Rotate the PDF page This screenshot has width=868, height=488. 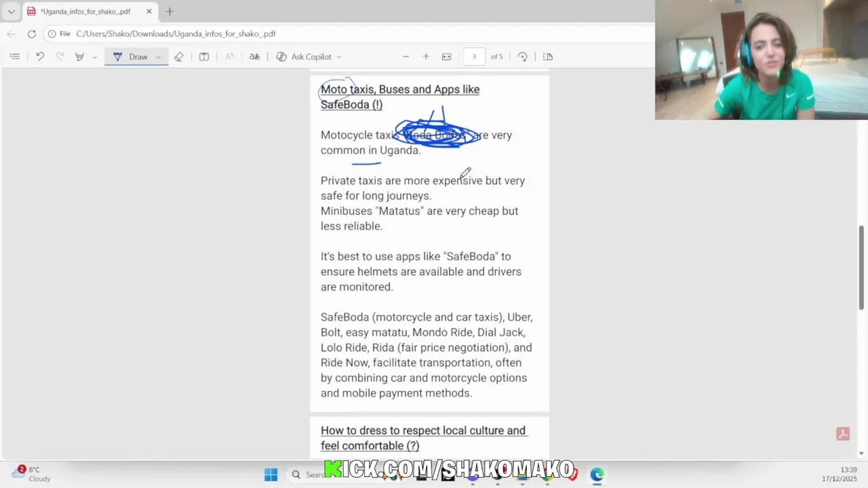click(522, 57)
